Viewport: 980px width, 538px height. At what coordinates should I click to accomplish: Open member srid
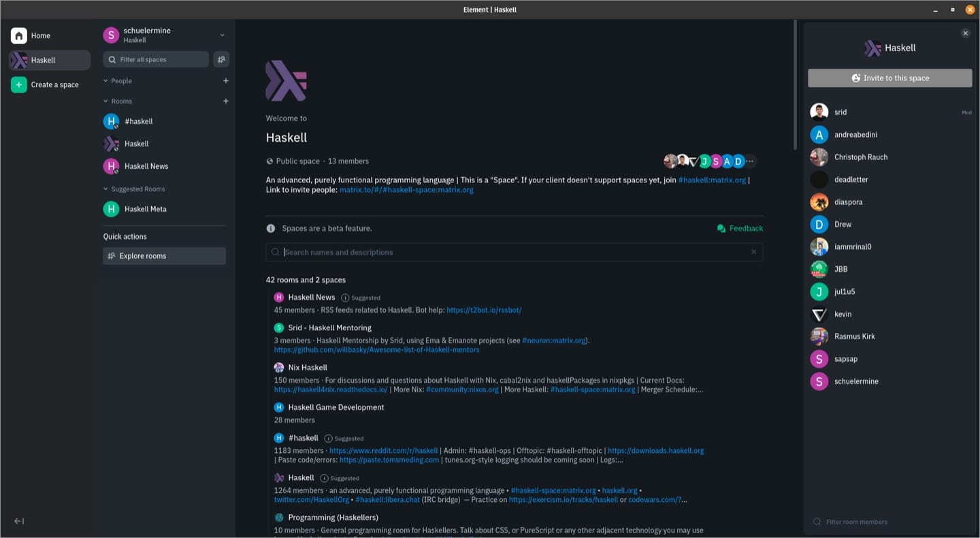tap(890, 112)
